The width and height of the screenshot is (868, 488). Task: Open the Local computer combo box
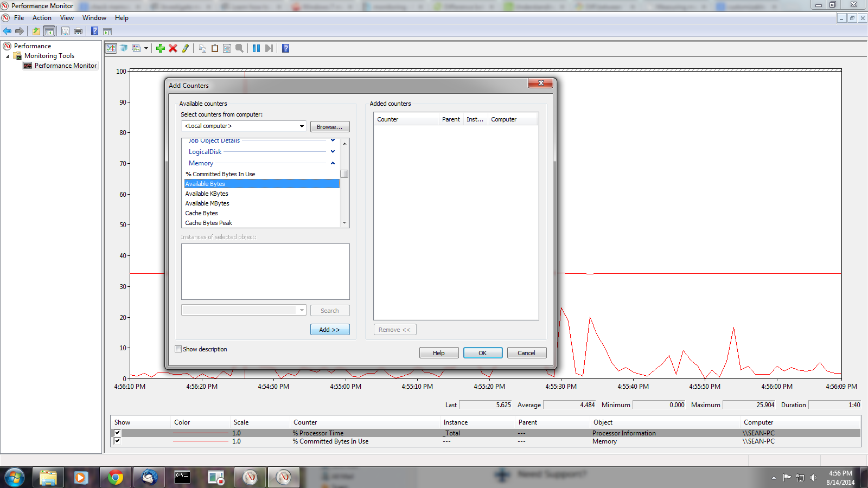pos(244,126)
